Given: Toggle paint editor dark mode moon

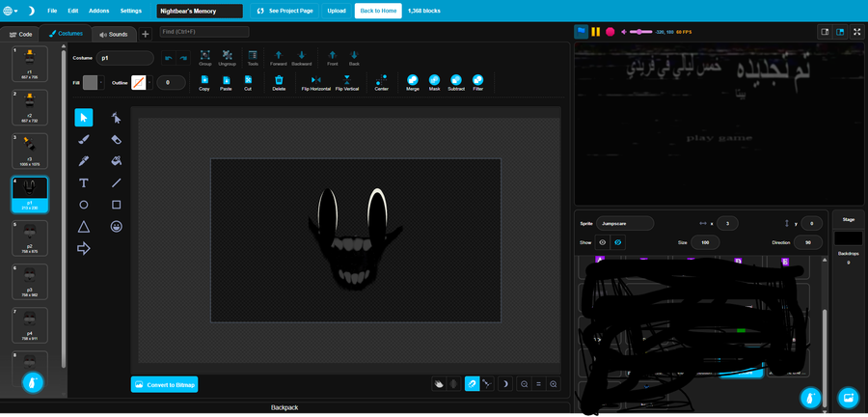Looking at the screenshot, I should (504, 384).
